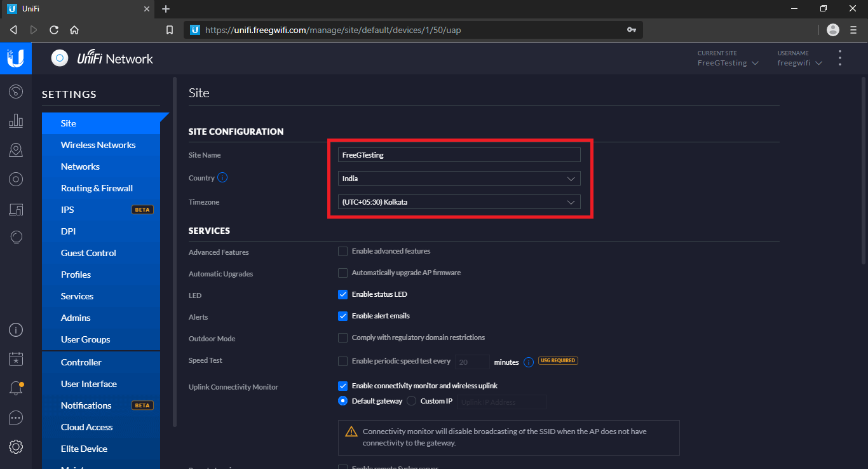The image size is (868, 469).
Task: Open the Settings gear icon
Action: pyautogui.click(x=16, y=447)
